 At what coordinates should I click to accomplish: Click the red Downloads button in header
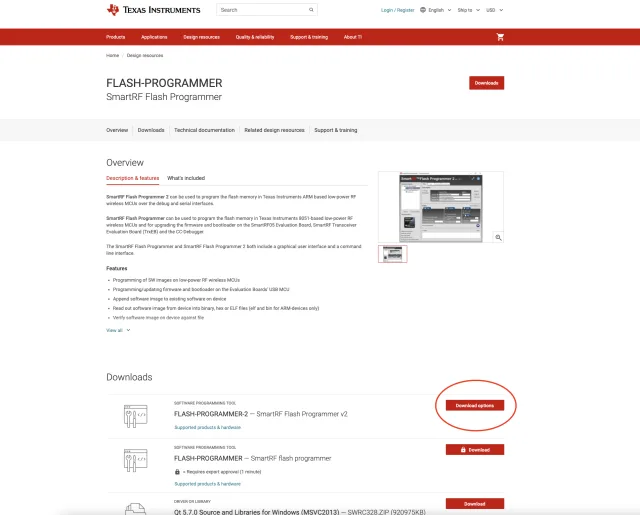click(486, 83)
